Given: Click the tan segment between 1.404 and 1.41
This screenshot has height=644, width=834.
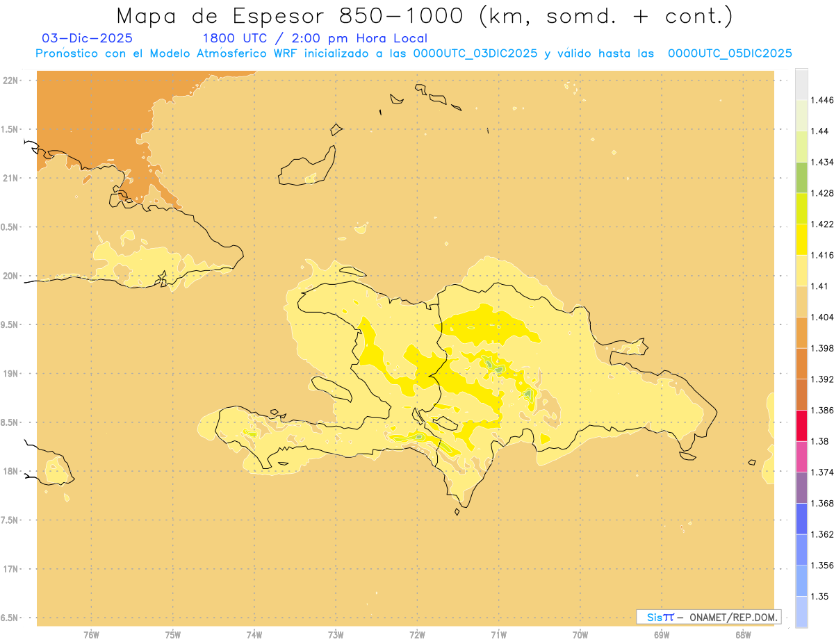Looking at the screenshot, I should click(x=801, y=302).
